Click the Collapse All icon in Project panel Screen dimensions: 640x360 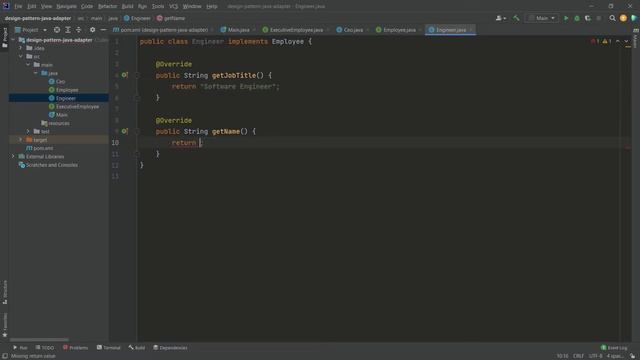tap(78, 30)
